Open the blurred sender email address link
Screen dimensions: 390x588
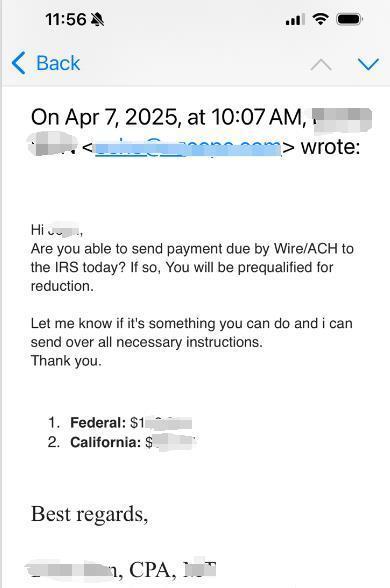(188, 147)
